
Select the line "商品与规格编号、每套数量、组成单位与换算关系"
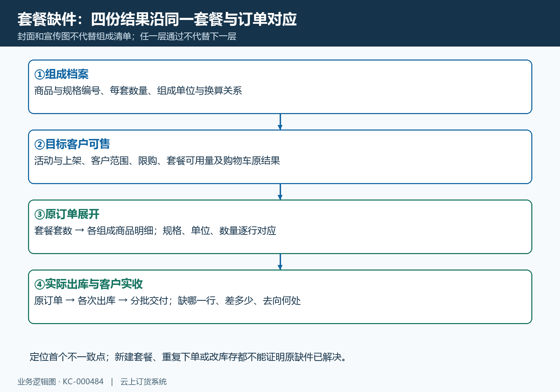pos(138,91)
